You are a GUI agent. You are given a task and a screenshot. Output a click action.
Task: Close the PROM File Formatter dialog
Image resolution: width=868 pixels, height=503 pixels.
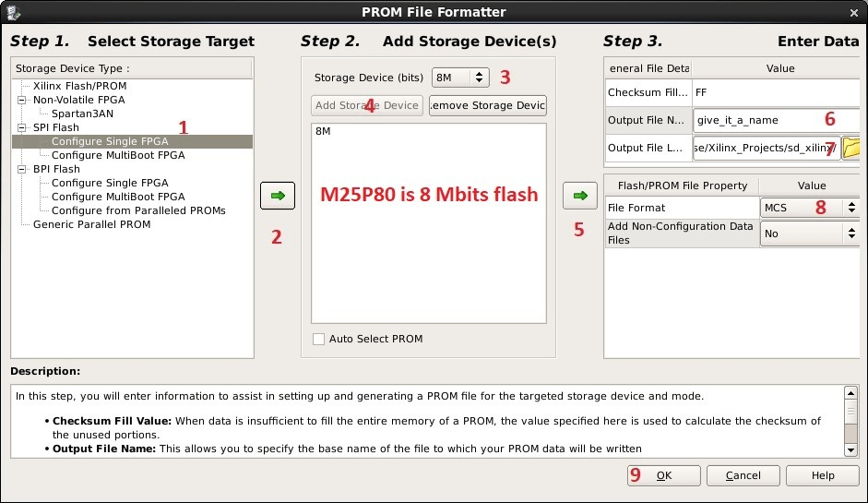pyautogui.click(x=853, y=12)
